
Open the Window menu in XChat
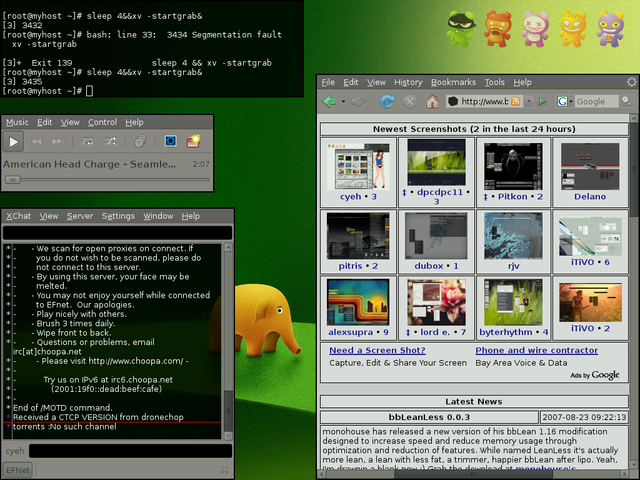point(158,216)
